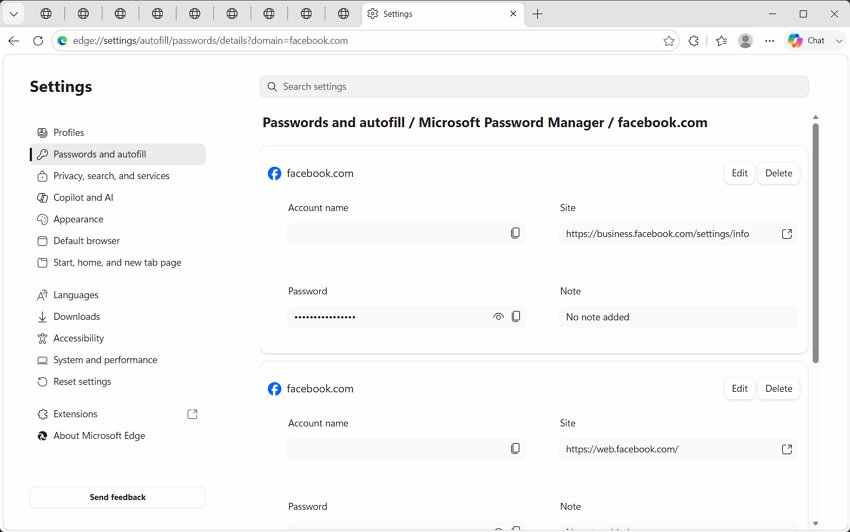This screenshot has width=850, height=532.
Task: Click external link icon beside Extensions
Action: point(192,414)
